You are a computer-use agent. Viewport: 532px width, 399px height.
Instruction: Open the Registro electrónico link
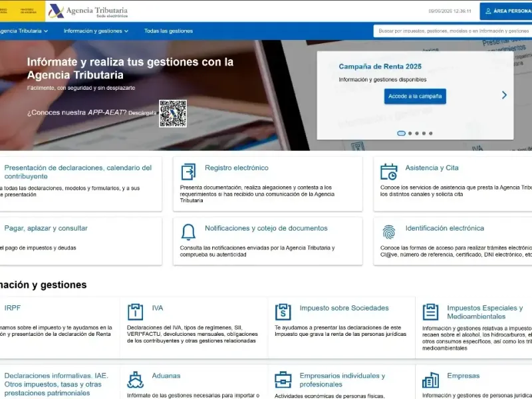pyautogui.click(x=237, y=168)
